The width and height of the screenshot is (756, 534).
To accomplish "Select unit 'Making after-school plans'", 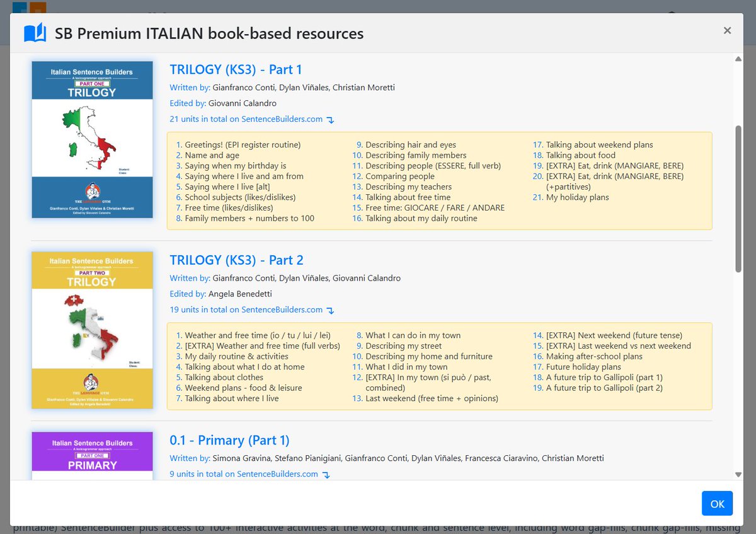I will pyautogui.click(x=594, y=356).
